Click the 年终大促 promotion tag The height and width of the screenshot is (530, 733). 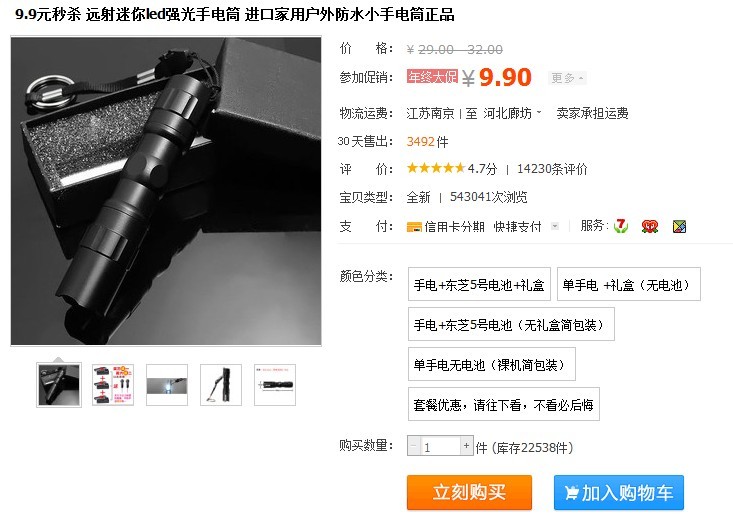click(x=432, y=77)
